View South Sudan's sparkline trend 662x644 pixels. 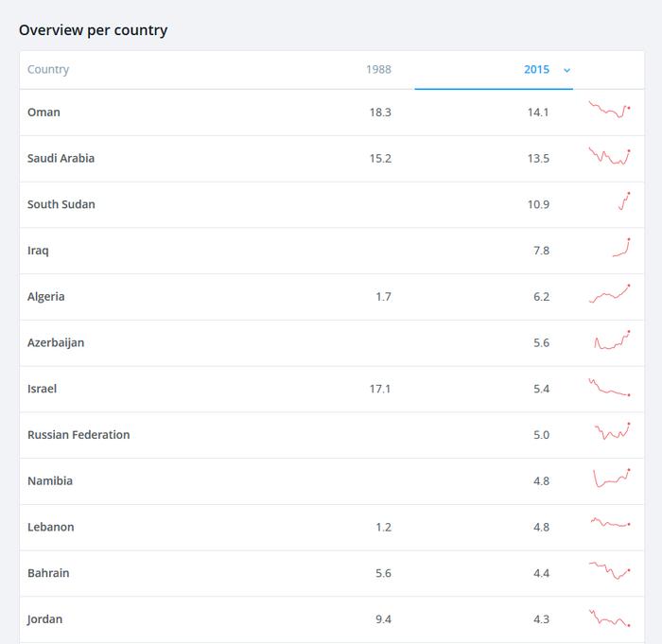pyautogui.click(x=624, y=201)
